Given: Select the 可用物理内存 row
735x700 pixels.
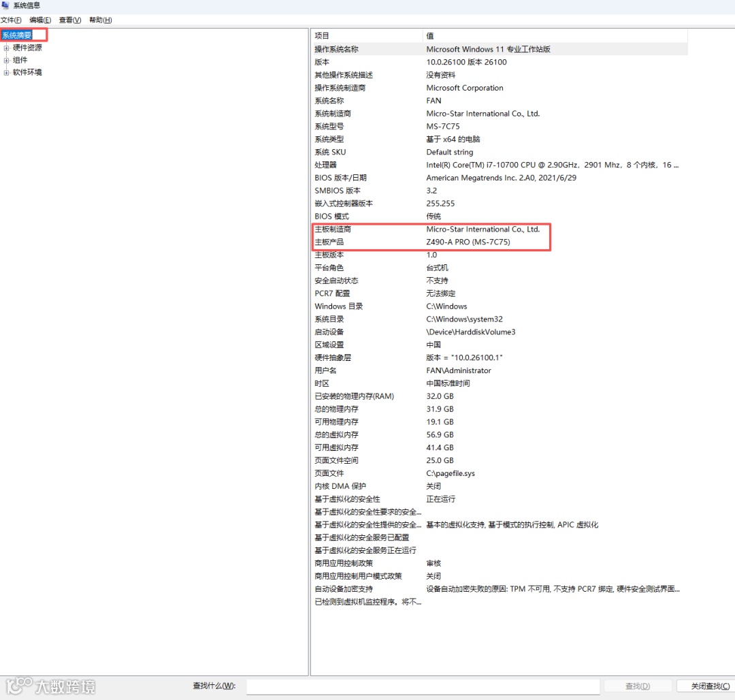Looking at the screenshot, I should 500,421.
